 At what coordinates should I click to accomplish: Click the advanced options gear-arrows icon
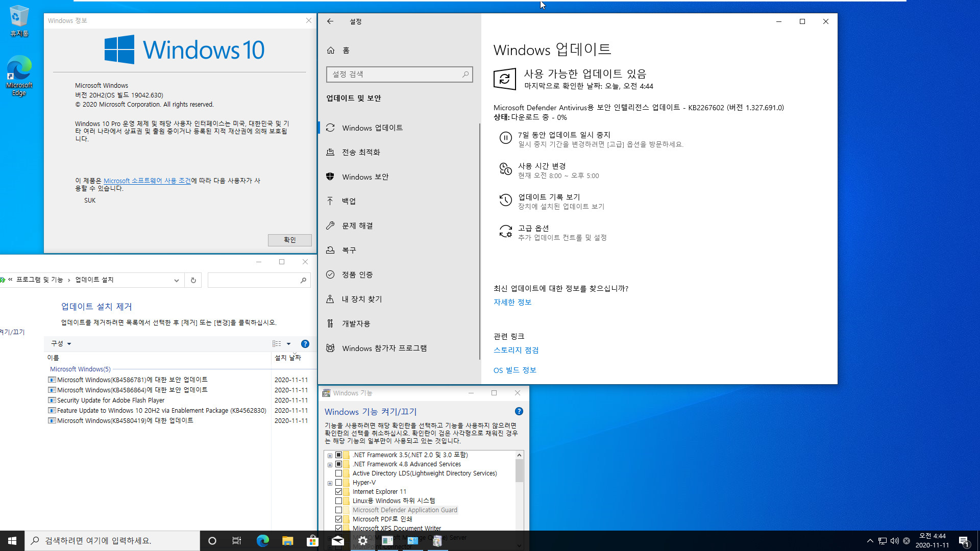(505, 231)
